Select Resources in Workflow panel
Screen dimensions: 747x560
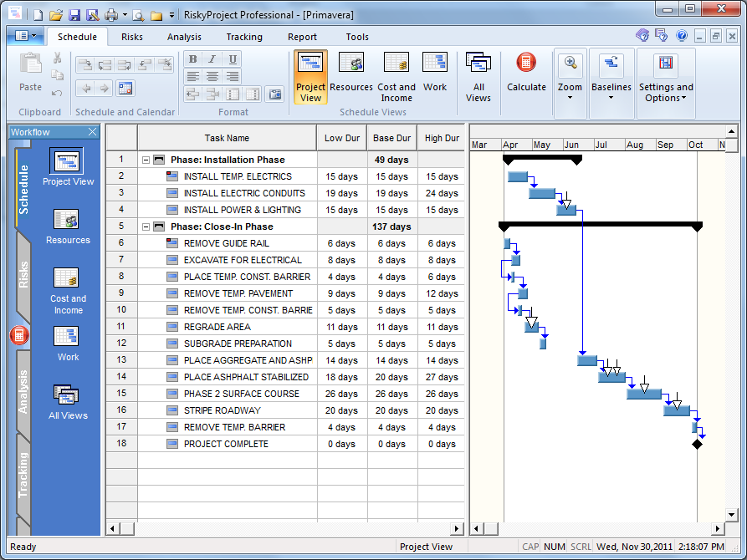coord(68,227)
